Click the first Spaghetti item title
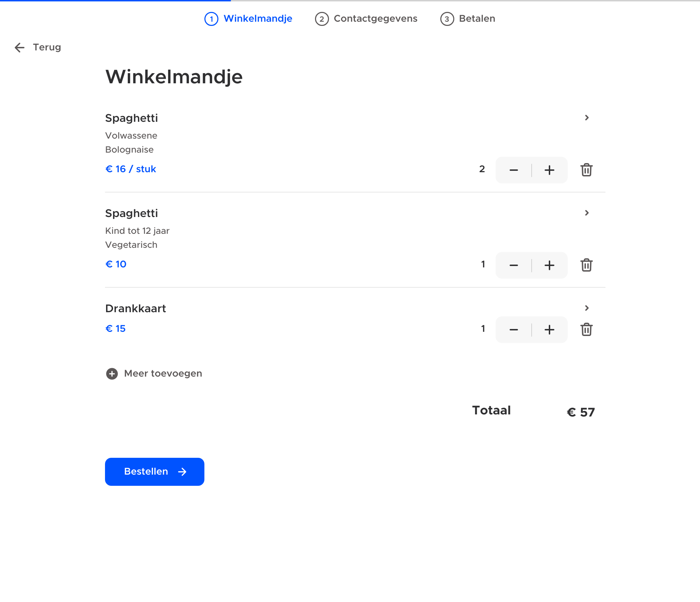The image size is (700, 602). [132, 118]
